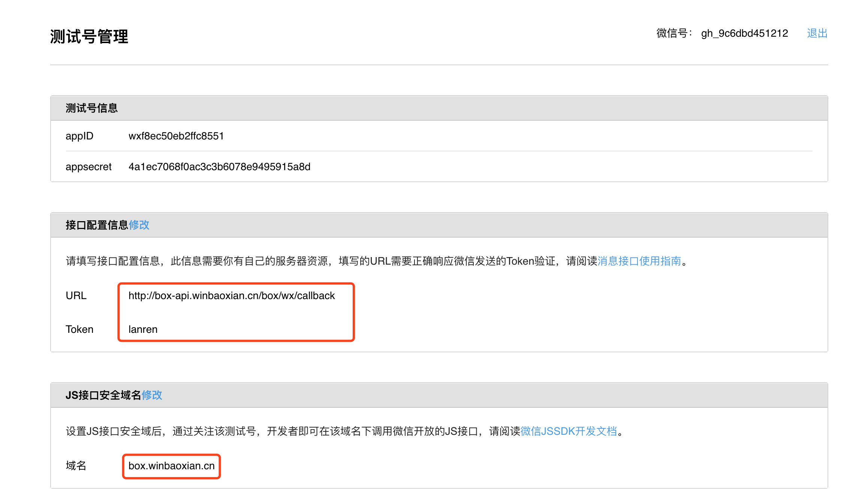Click the 域名 label
The height and width of the screenshot is (494, 868).
point(76,466)
